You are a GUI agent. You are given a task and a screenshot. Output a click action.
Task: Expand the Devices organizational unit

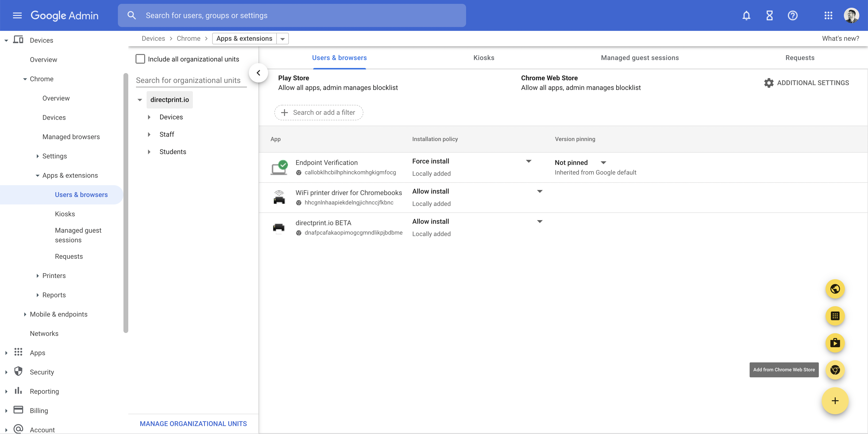coord(149,117)
